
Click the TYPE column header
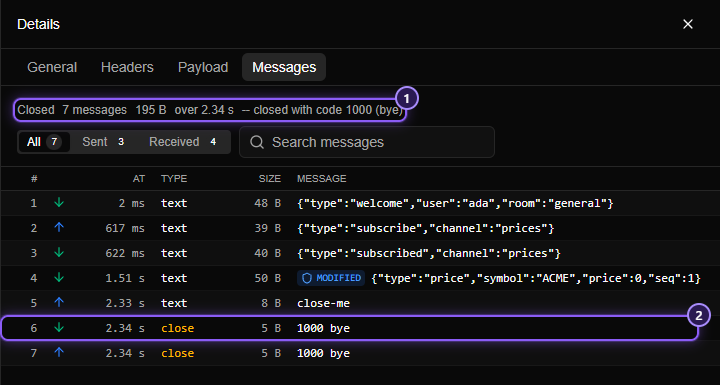point(174,179)
